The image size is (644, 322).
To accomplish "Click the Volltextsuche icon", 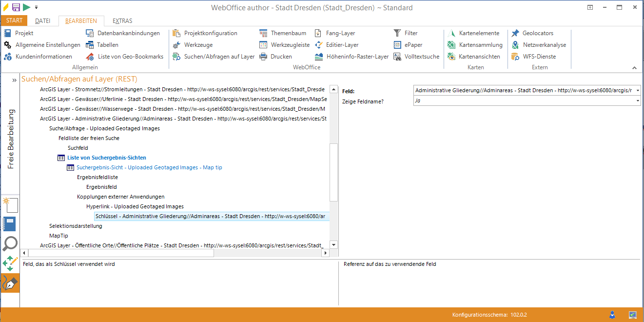I will pos(397,57).
